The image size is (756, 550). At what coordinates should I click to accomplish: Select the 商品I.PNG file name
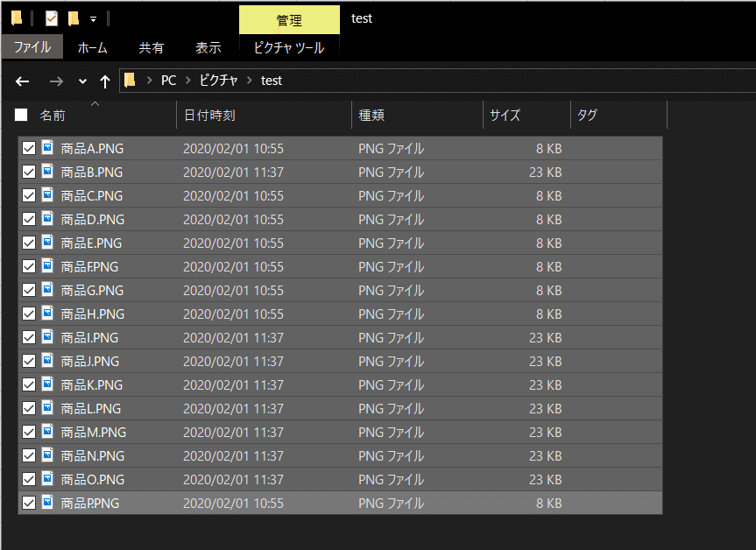pyautogui.click(x=89, y=338)
